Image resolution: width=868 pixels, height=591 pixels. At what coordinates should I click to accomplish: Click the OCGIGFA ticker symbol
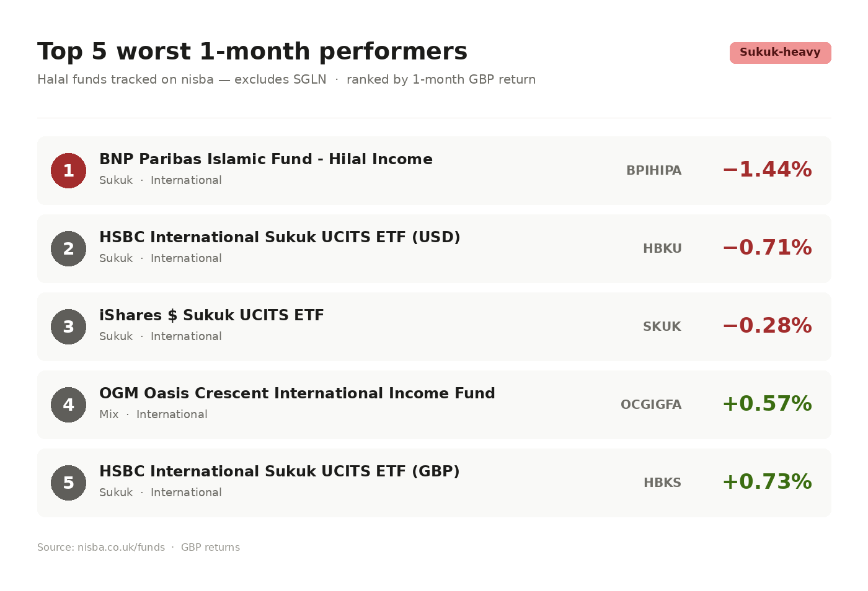(650, 405)
